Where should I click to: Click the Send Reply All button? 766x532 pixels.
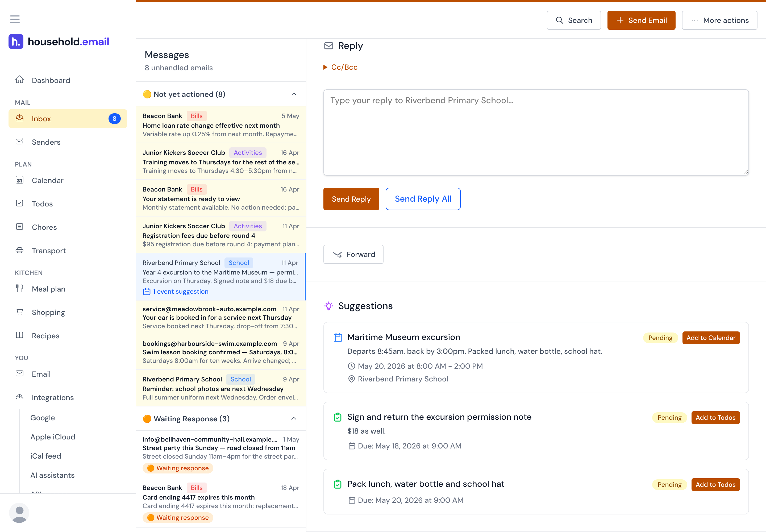pyautogui.click(x=423, y=199)
